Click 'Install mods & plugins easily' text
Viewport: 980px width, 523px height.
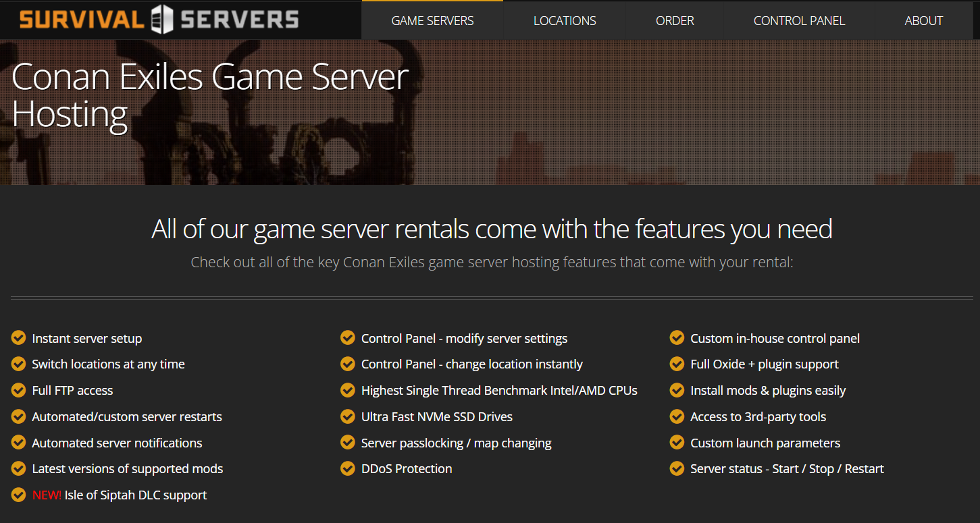click(x=768, y=391)
